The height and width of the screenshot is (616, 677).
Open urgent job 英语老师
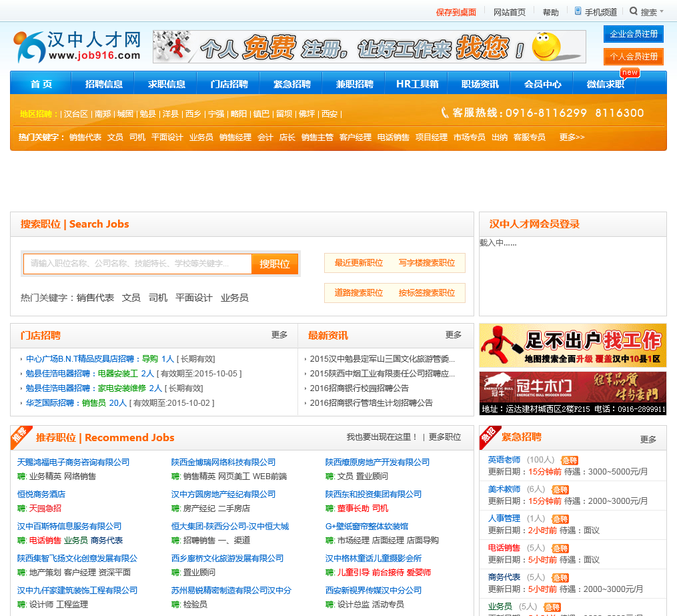(504, 460)
